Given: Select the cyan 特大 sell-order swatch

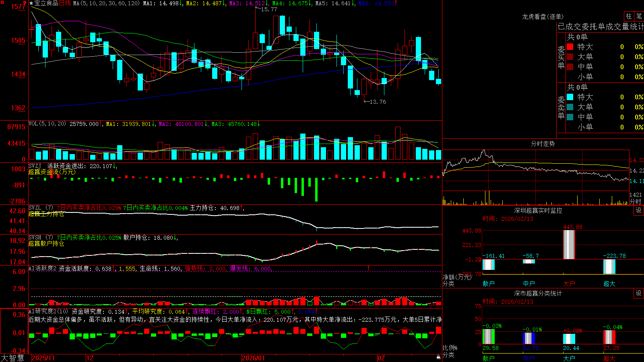Looking at the screenshot, I should pos(570,97).
